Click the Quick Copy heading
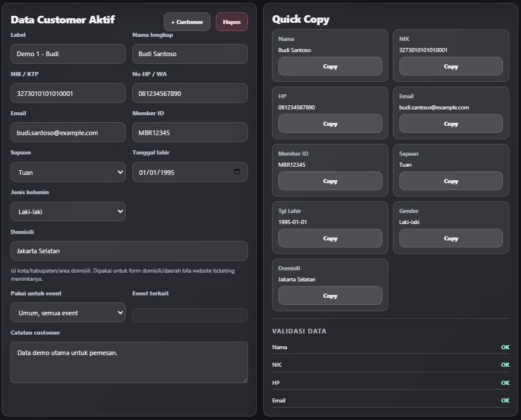 click(x=301, y=20)
